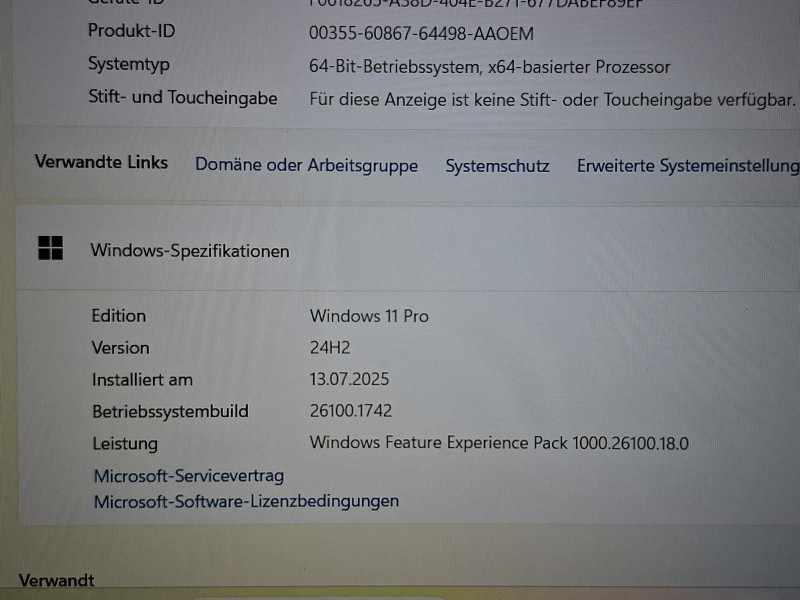Screen dimensions: 800x600
Task: Click the Edition label
Action: pyautogui.click(x=119, y=316)
